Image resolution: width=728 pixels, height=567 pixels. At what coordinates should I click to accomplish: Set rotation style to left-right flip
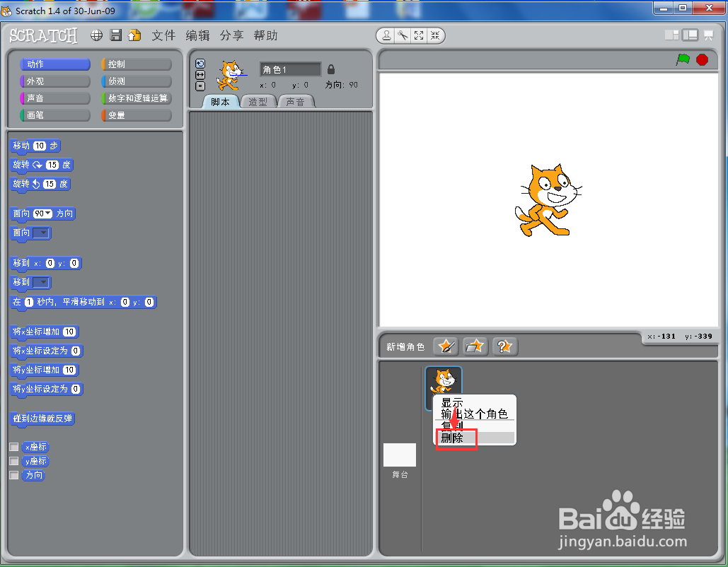(200, 75)
